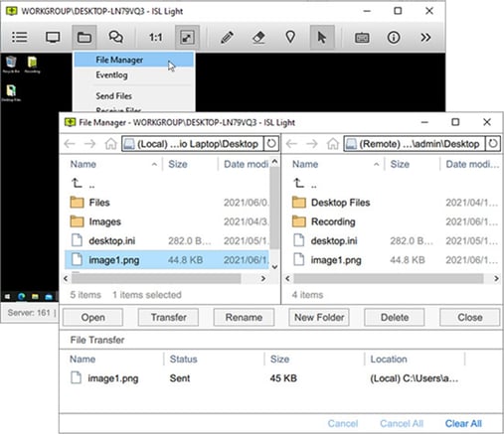The image size is (504, 435).
Task: Select desktop.ini in the Local pane
Action: click(x=166, y=240)
